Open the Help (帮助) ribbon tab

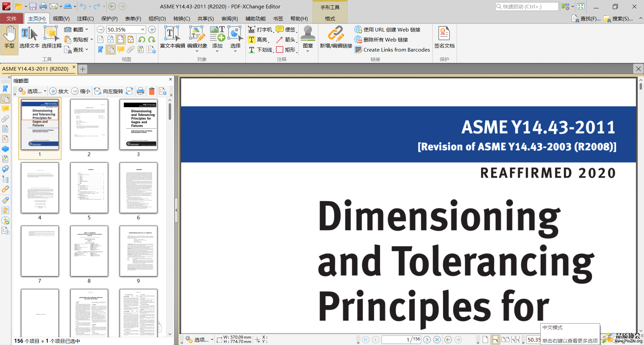[x=299, y=18]
